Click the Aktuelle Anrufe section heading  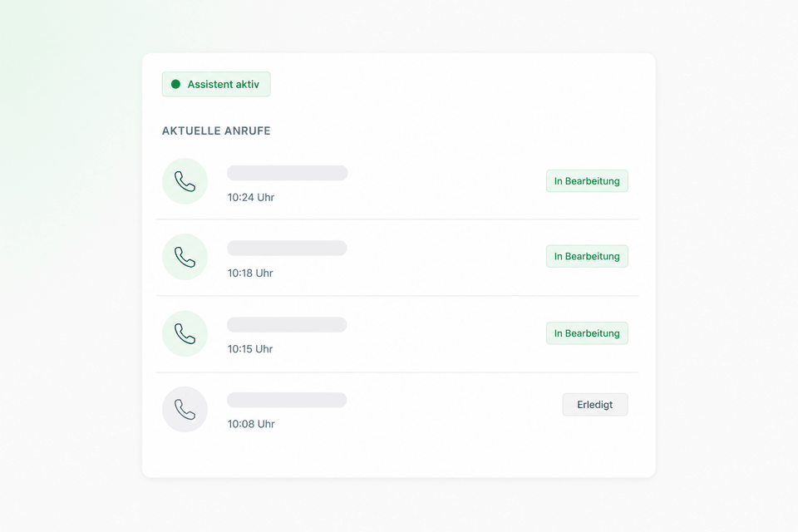tap(216, 131)
